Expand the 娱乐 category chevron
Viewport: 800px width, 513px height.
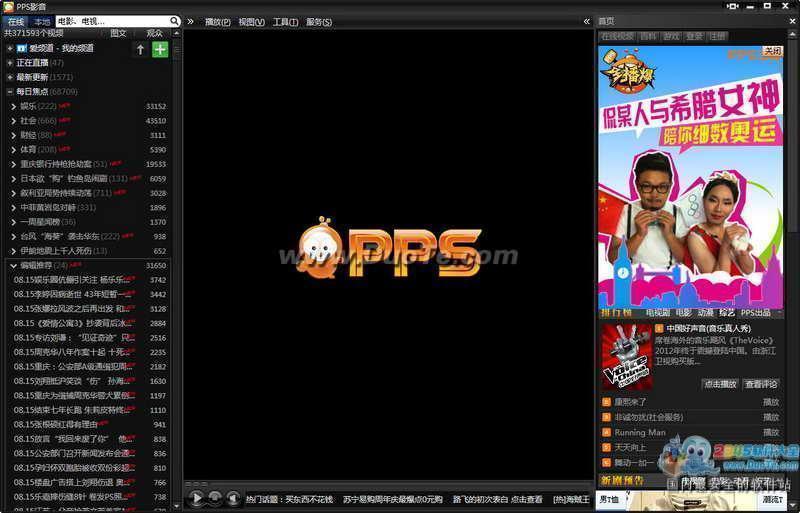14,106
